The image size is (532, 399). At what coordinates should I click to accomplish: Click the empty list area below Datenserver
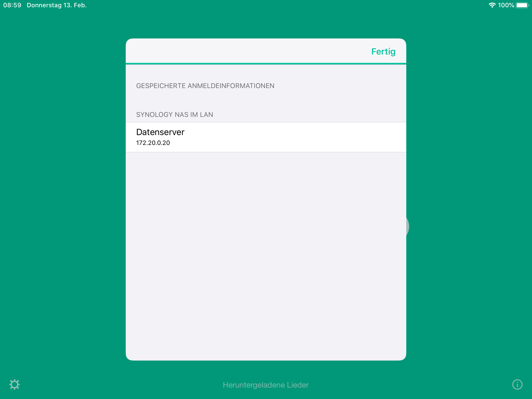266,256
